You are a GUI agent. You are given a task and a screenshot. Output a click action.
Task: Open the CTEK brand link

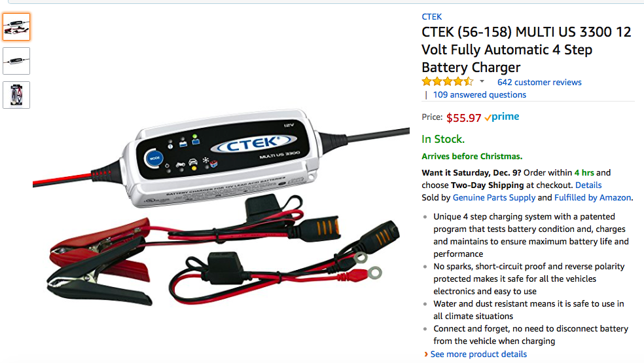[432, 17]
